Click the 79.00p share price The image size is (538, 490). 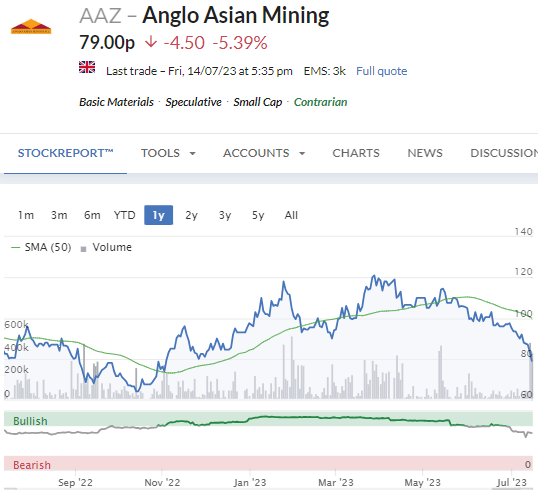(x=107, y=43)
